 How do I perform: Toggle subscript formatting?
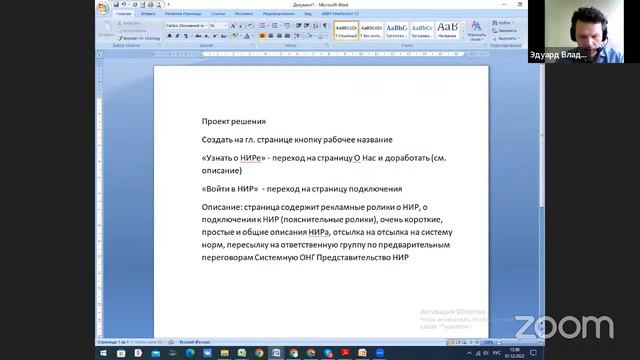207,36
